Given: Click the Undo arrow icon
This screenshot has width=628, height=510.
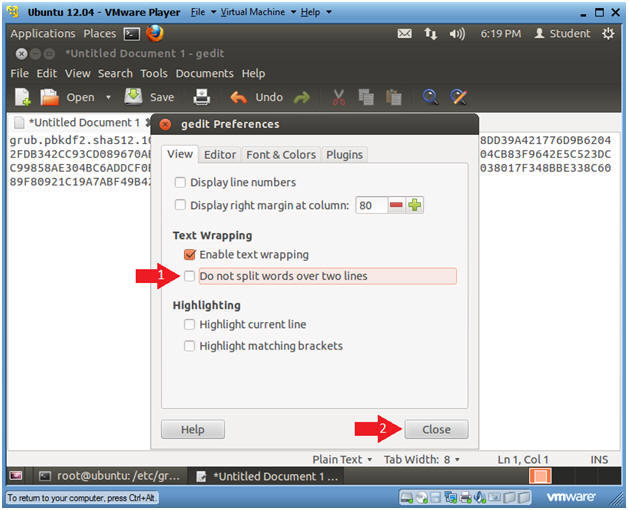Looking at the screenshot, I should (x=239, y=97).
